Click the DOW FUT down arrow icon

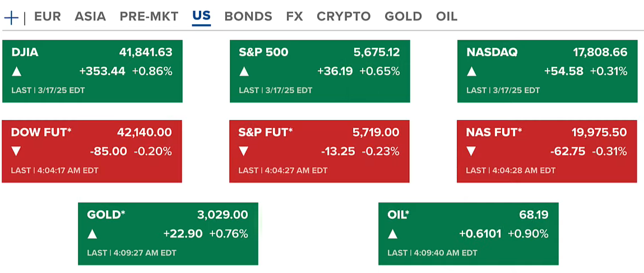pyautogui.click(x=16, y=151)
